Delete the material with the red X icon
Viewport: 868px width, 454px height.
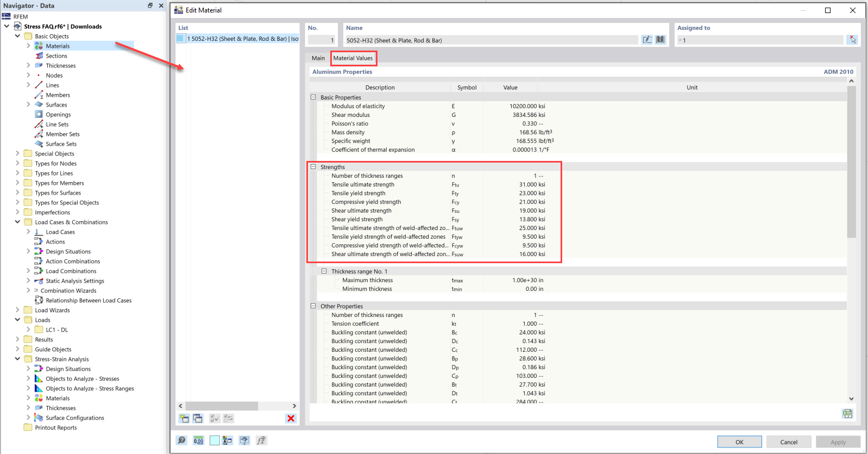tap(291, 418)
